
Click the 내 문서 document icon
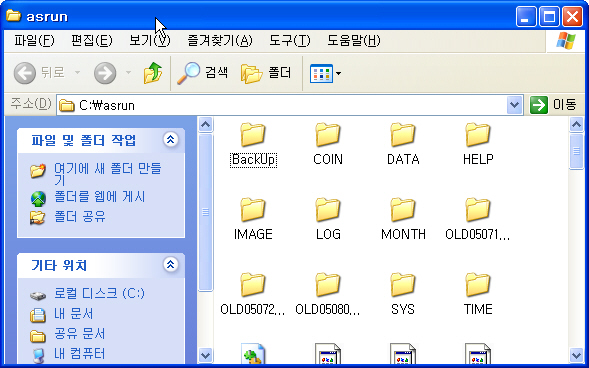(38, 315)
